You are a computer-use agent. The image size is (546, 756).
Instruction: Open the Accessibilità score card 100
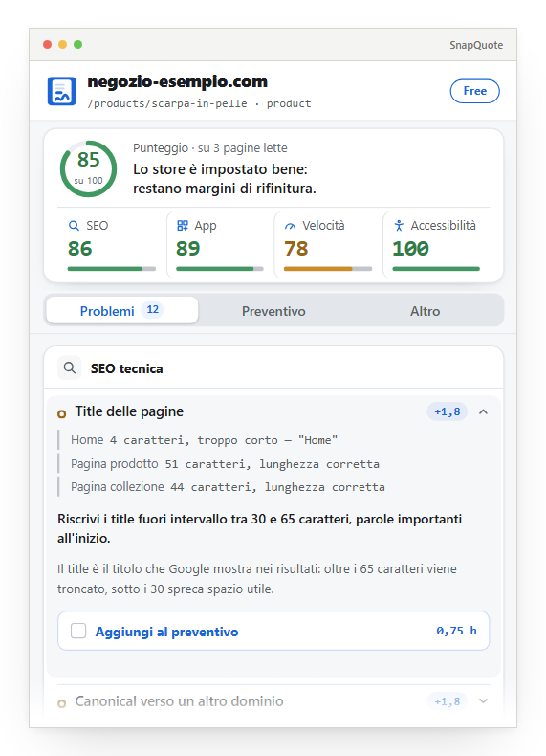[436, 246]
